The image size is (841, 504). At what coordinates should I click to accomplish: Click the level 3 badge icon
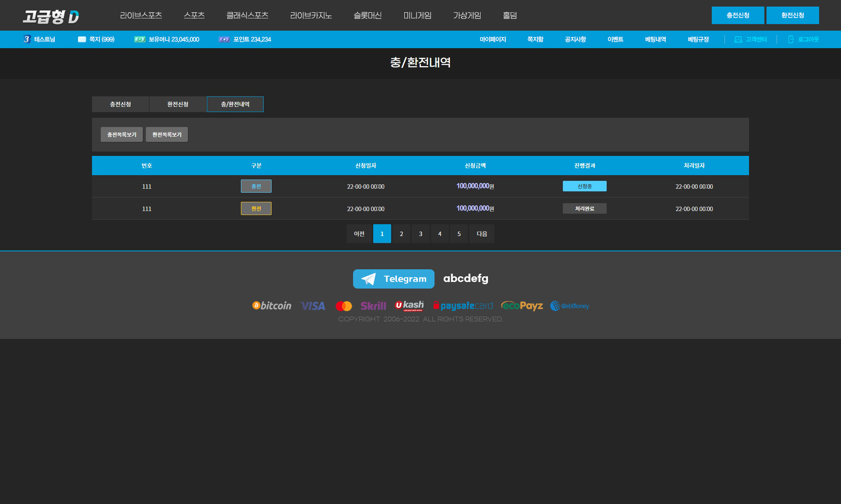27,39
